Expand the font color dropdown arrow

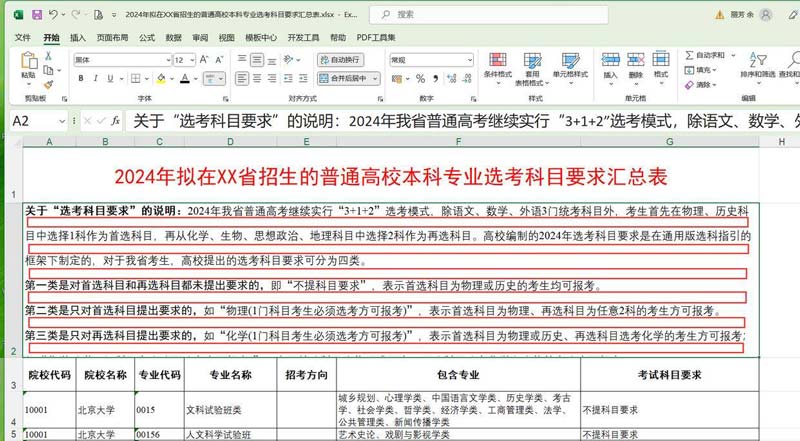tap(196, 79)
